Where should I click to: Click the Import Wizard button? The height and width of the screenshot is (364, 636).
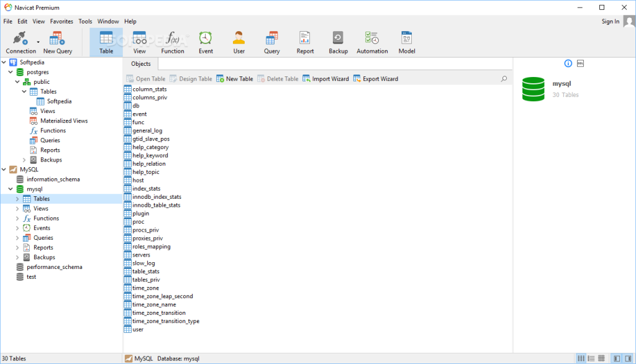coord(325,79)
